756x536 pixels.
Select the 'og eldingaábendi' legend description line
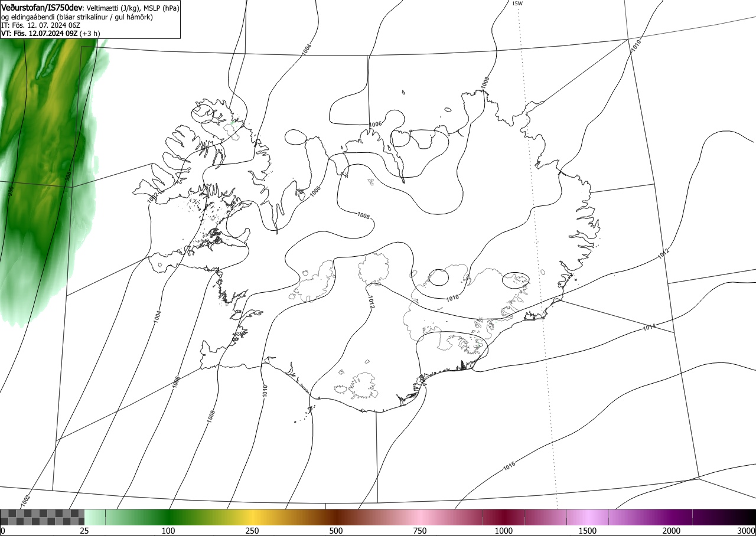[x=77, y=17]
